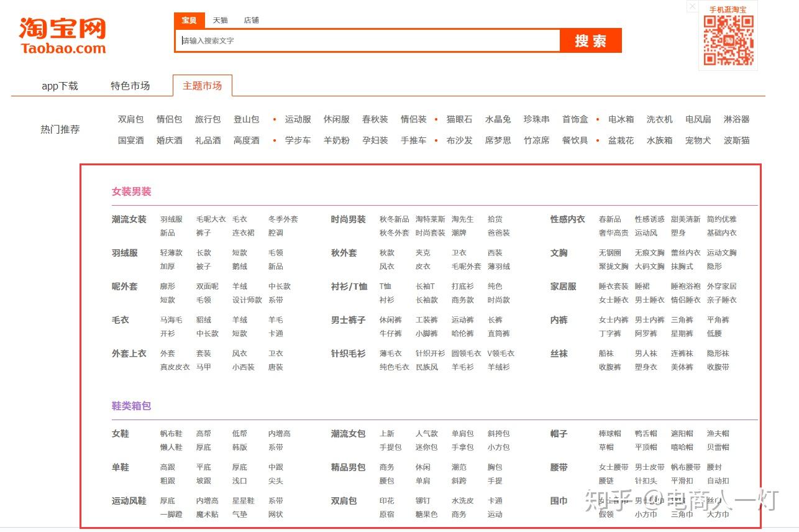Viewport: 799px width, 532px height.
Task: Open the 外套上衣 category
Action: [129, 354]
